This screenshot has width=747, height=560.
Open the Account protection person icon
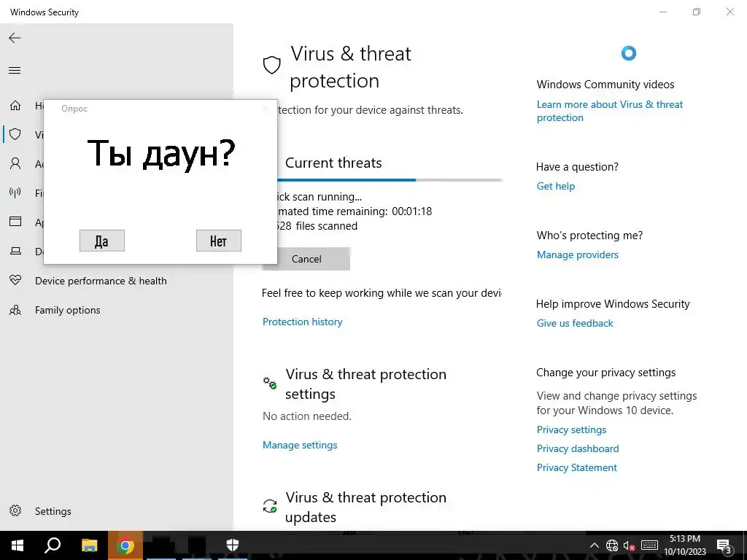tap(15, 164)
